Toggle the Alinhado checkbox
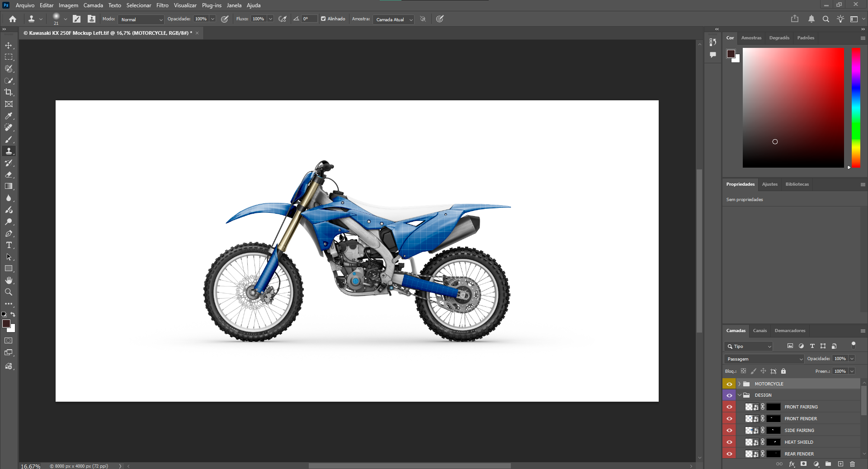 click(323, 19)
